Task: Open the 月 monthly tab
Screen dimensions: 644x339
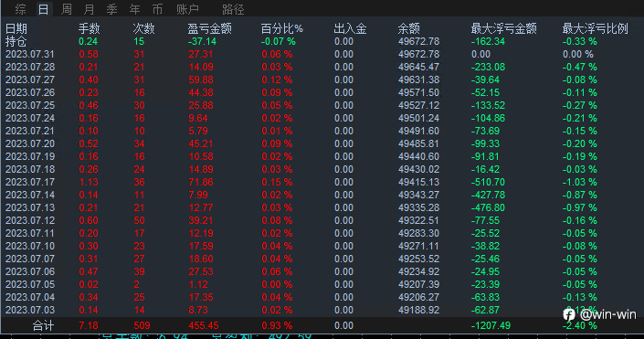Action: [x=89, y=9]
